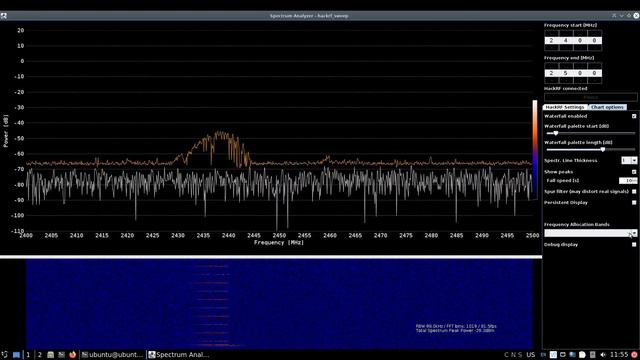Click the light blue monitor tray icon

[x=573, y=355]
